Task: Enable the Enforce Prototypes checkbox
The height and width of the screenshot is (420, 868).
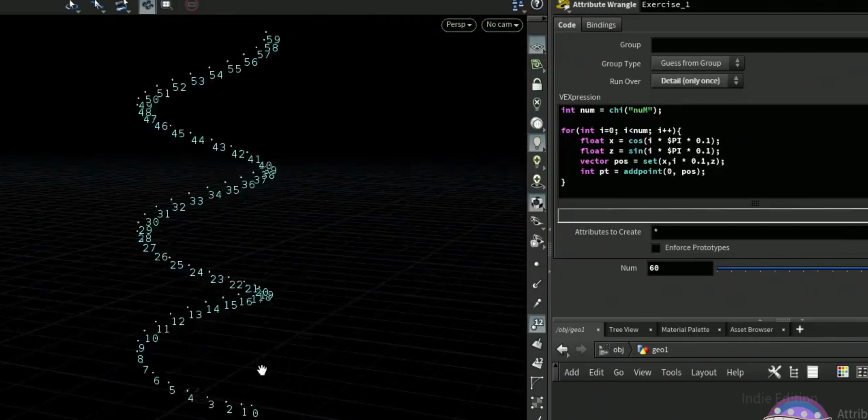Action: [x=656, y=248]
